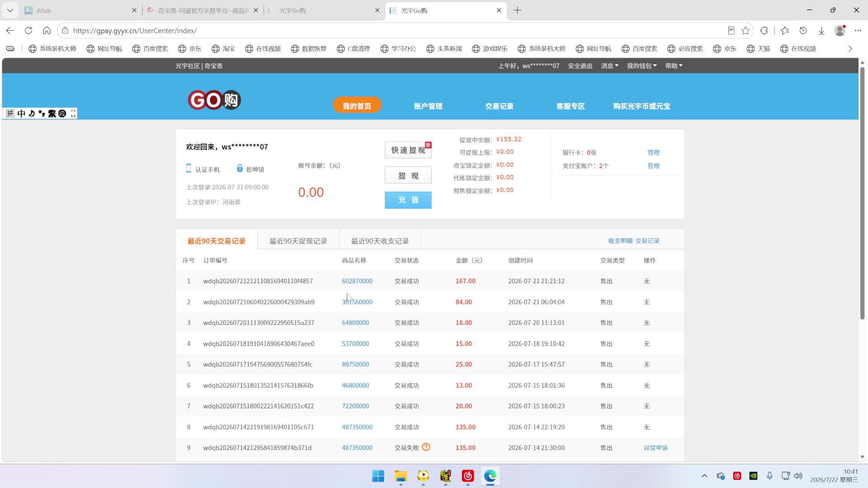This screenshot has height=488, width=868.
Task: Toggle the IME moon half-width indicator
Action: click(x=32, y=113)
